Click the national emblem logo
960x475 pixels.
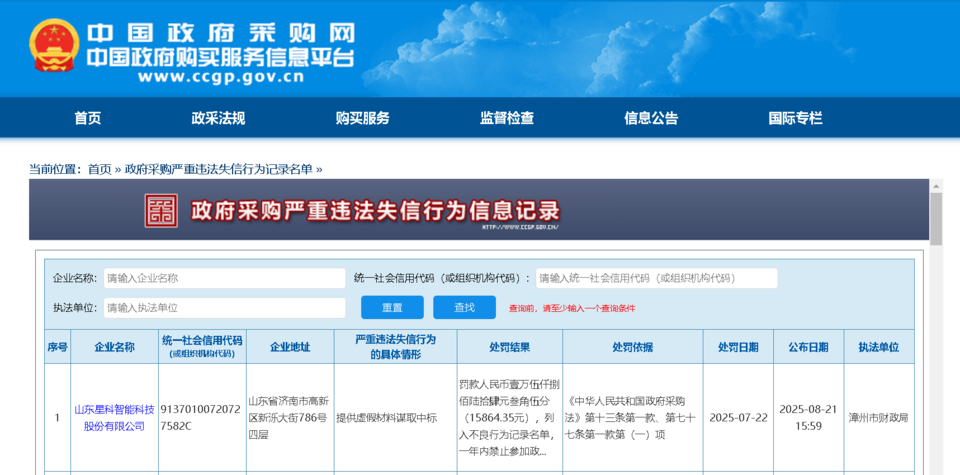[x=54, y=45]
